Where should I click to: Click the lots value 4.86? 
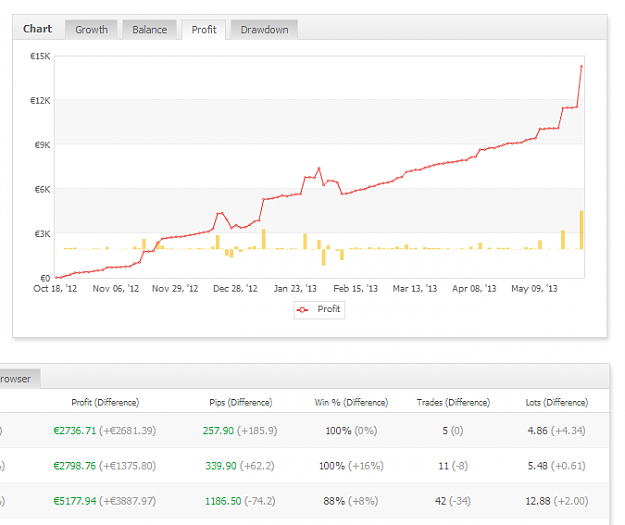(537, 431)
